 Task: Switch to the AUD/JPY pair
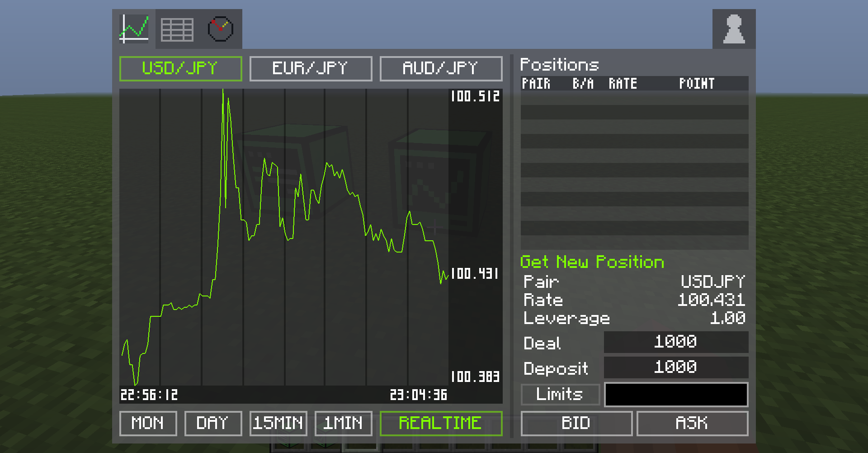(441, 69)
